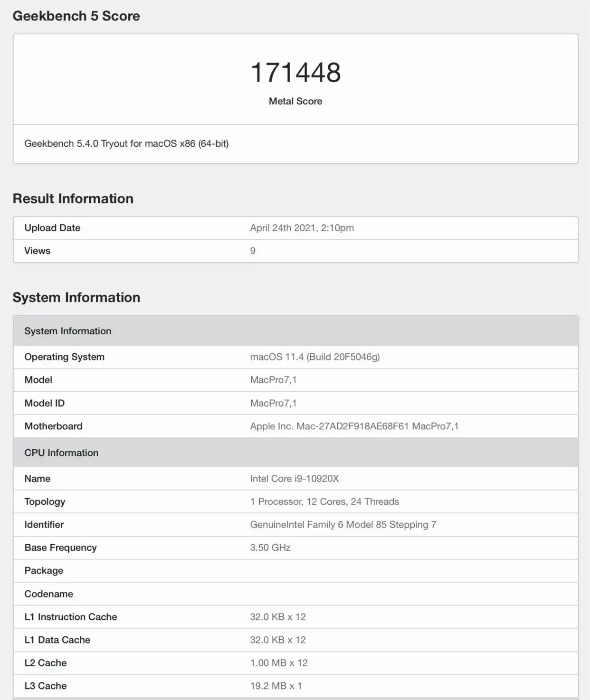
Task: Click the Model ID value MacPro7,1
Action: (275, 403)
